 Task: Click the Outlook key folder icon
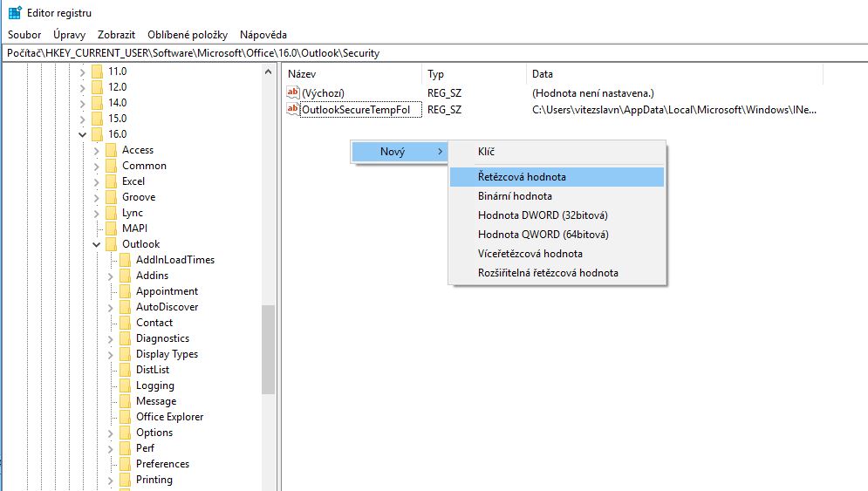click(111, 244)
